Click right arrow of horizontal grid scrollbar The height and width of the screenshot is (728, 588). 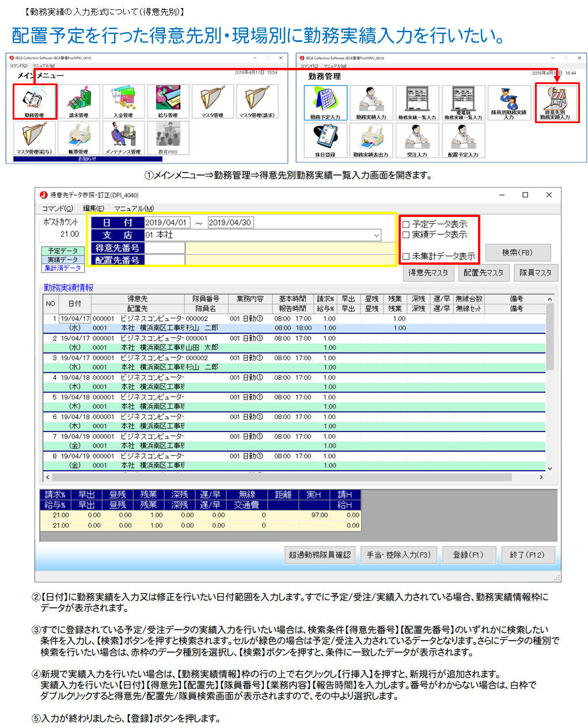(541, 477)
